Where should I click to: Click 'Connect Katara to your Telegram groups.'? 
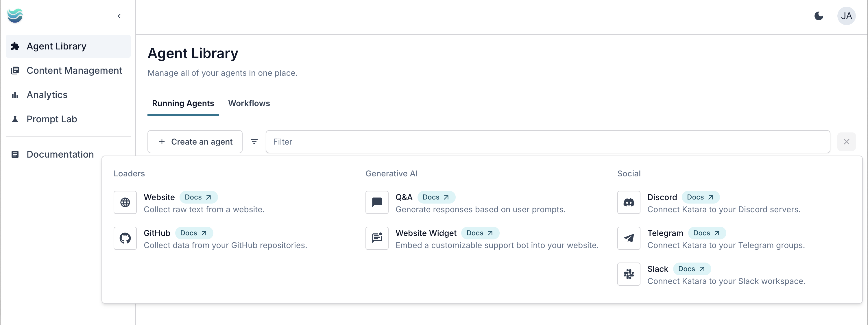click(x=726, y=245)
